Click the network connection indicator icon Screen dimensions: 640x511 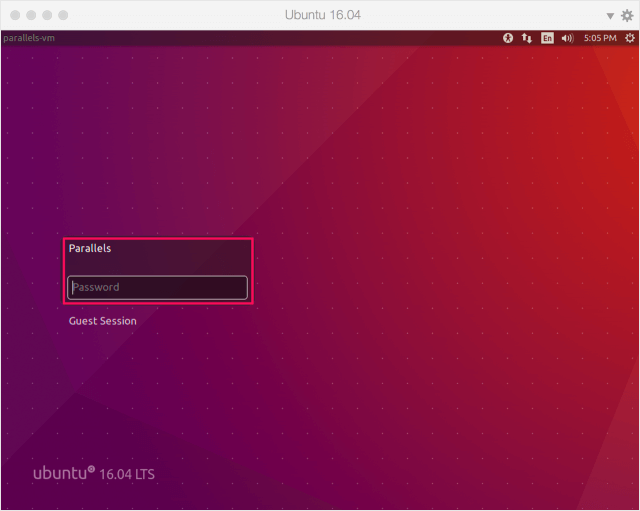(x=527, y=38)
